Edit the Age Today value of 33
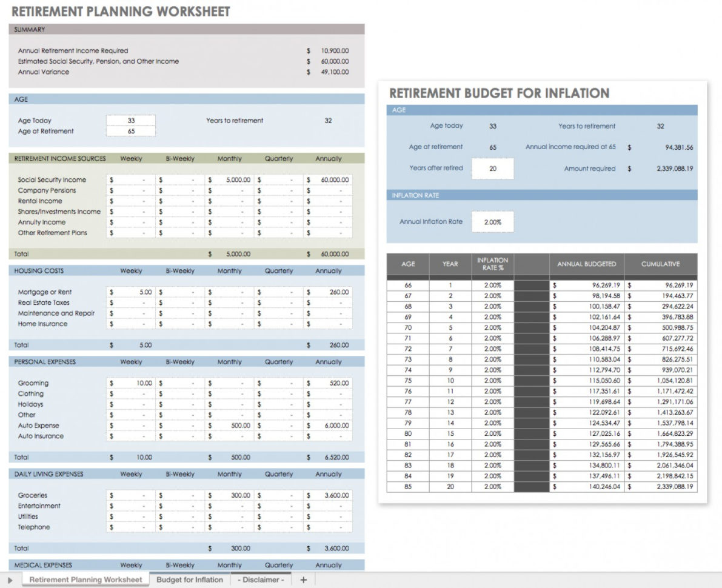The width and height of the screenshot is (722, 588). coord(131,120)
